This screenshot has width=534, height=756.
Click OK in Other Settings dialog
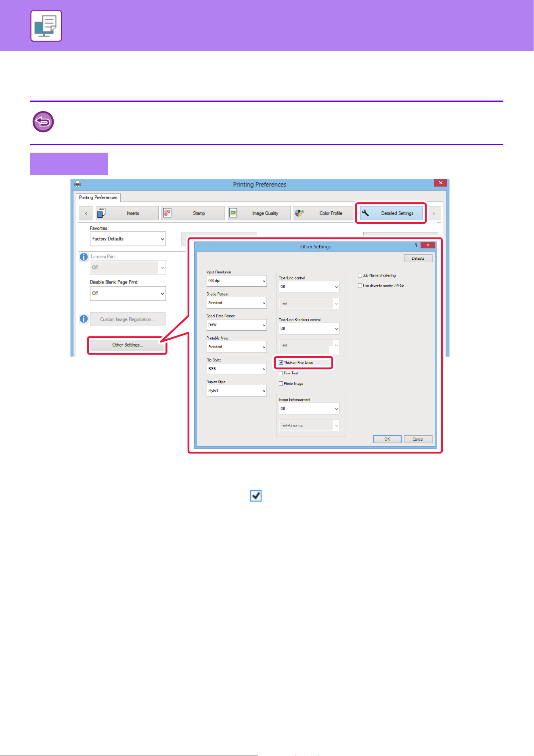[x=387, y=439]
